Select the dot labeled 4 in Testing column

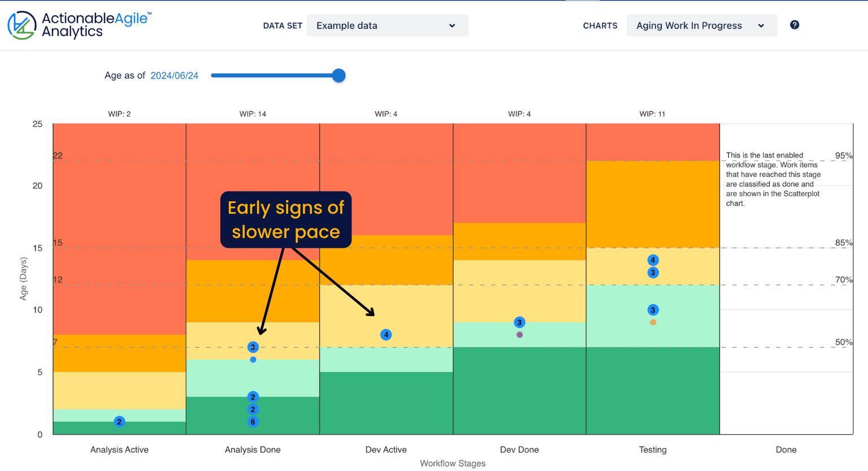(653, 260)
